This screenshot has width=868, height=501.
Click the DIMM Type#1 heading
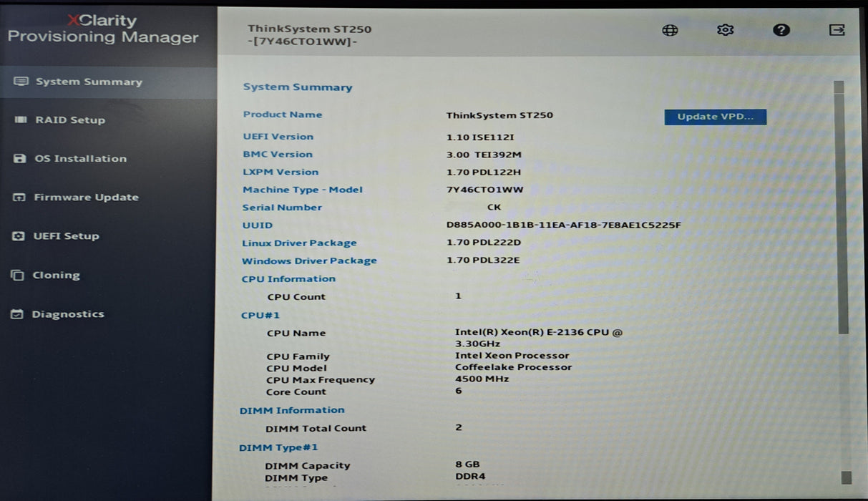click(x=278, y=448)
